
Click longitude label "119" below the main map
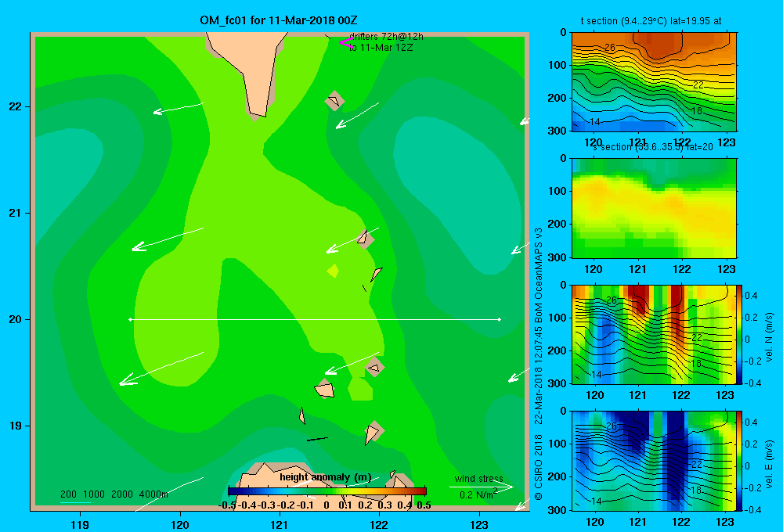[80, 524]
